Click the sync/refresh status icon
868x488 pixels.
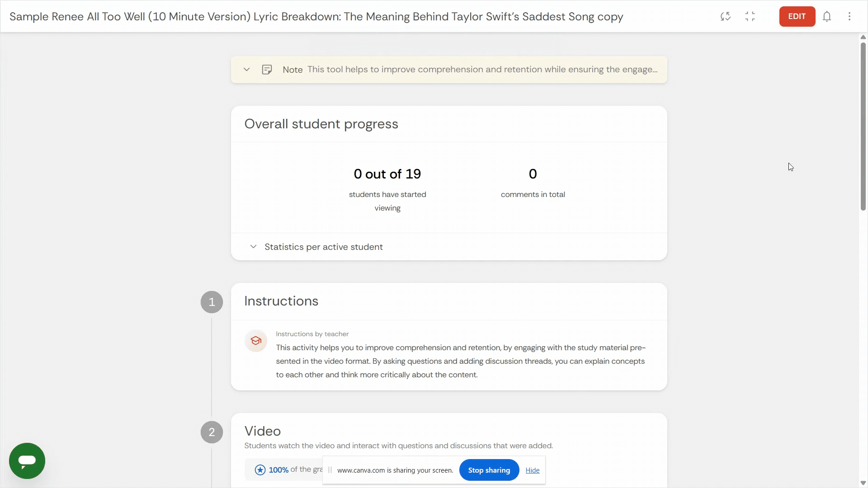[x=726, y=17]
